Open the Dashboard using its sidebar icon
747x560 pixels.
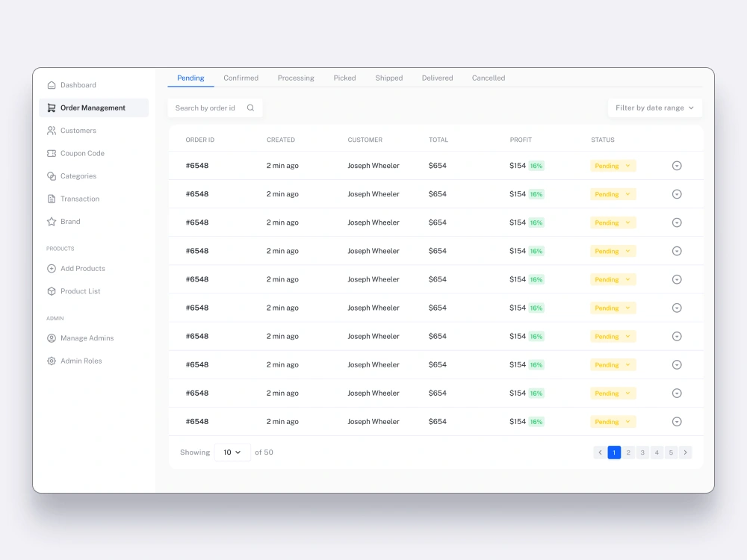51,84
